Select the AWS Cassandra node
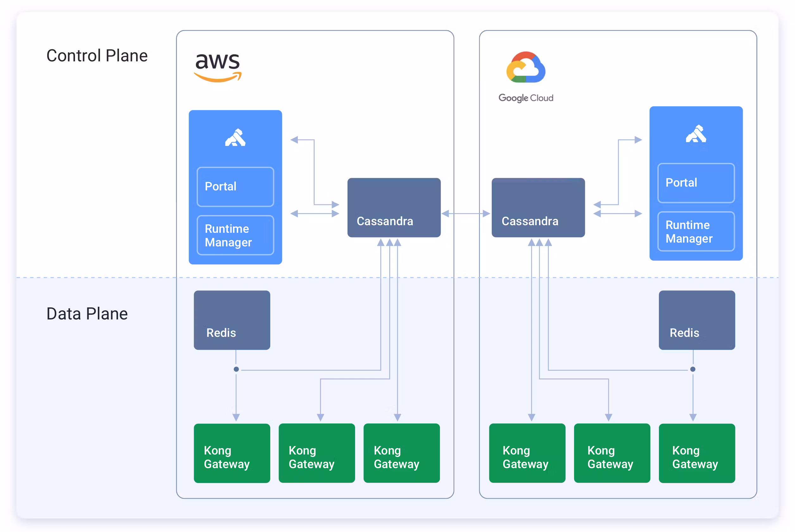This screenshot has width=795, height=532. click(394, 207)
